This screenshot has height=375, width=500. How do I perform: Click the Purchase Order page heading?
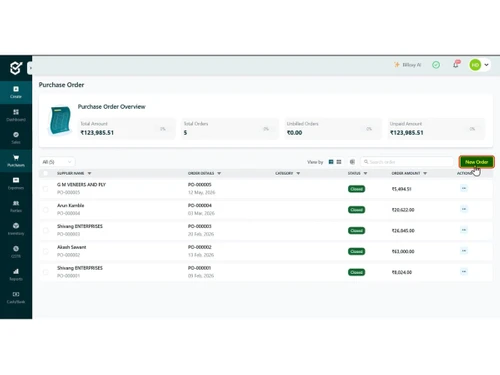coord(61,85)
